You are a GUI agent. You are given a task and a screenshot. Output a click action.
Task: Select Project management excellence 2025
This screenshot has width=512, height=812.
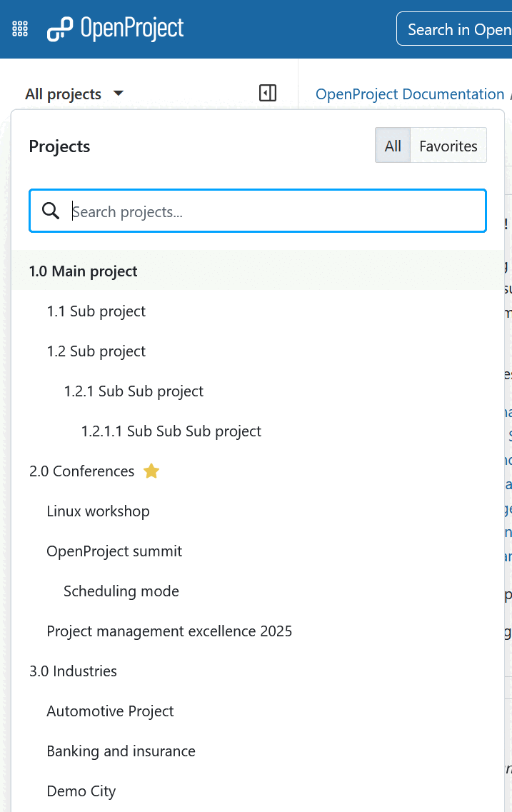[169, 631]
